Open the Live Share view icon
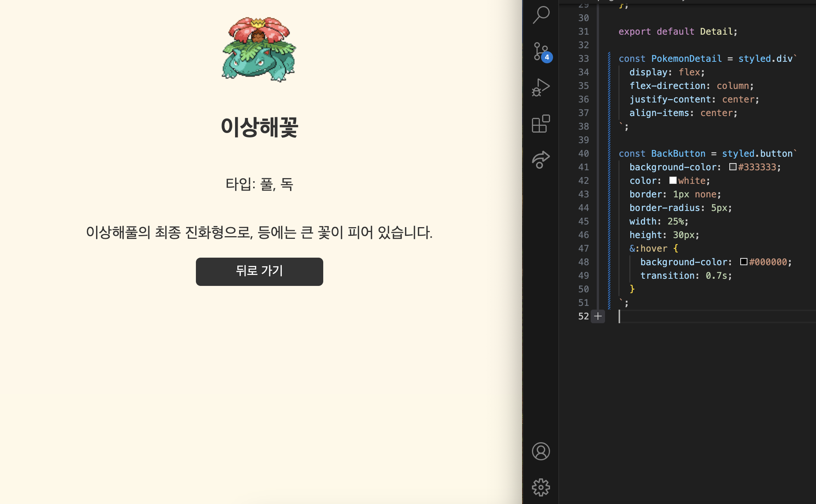This screenshot has width=816, height=504. pos(541,159)
